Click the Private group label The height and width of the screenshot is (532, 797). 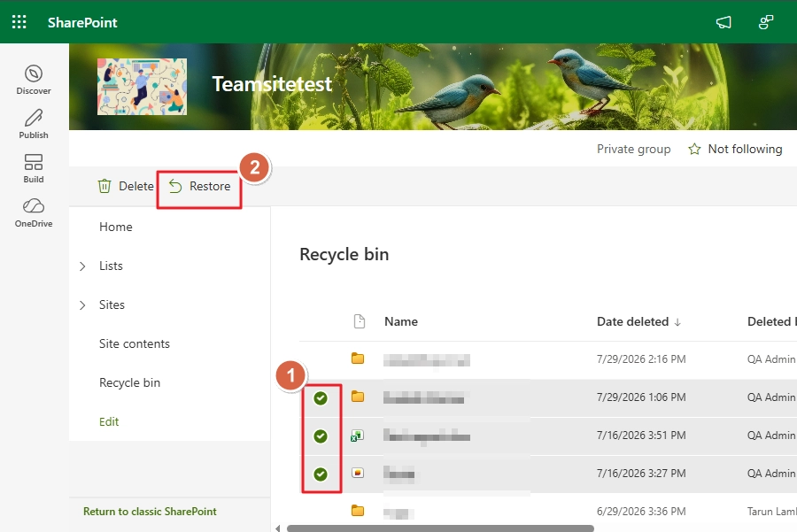tap(634, 149)
